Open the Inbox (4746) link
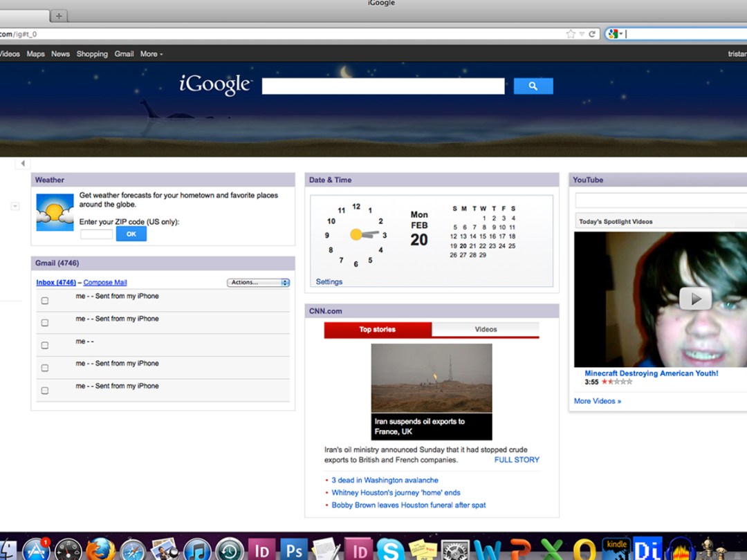Viewport: 747px width, 560px height. pos(56,282)
